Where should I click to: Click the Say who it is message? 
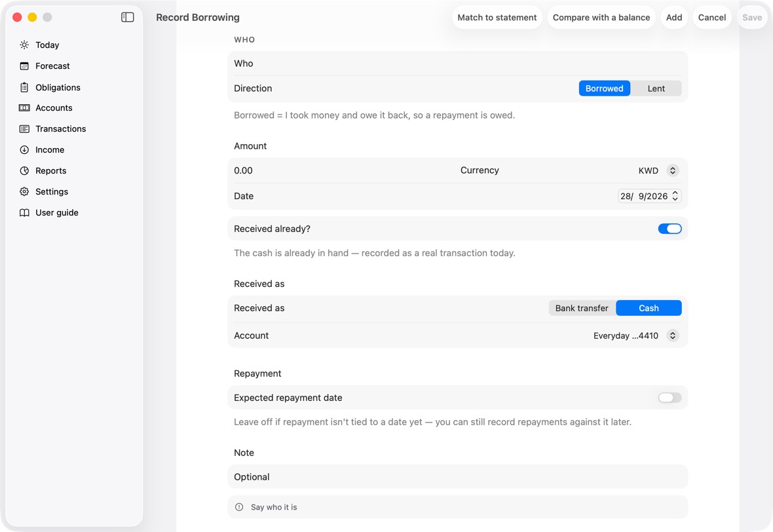coord(274,507)
